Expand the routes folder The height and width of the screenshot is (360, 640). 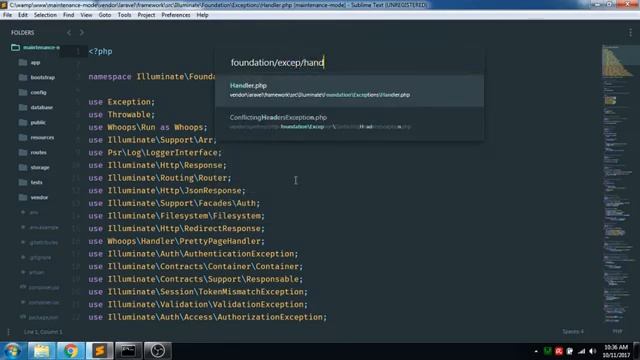33,152
